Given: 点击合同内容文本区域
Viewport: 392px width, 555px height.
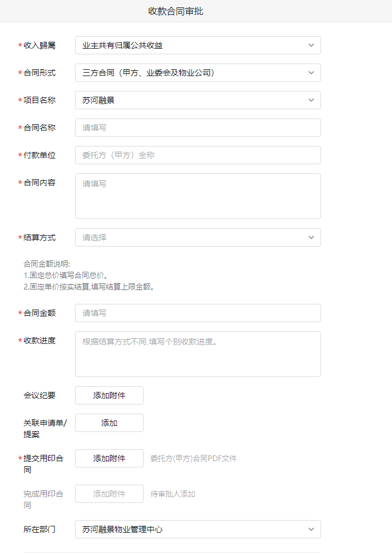Looking at the screenshot, I should (x=197, y=195).
